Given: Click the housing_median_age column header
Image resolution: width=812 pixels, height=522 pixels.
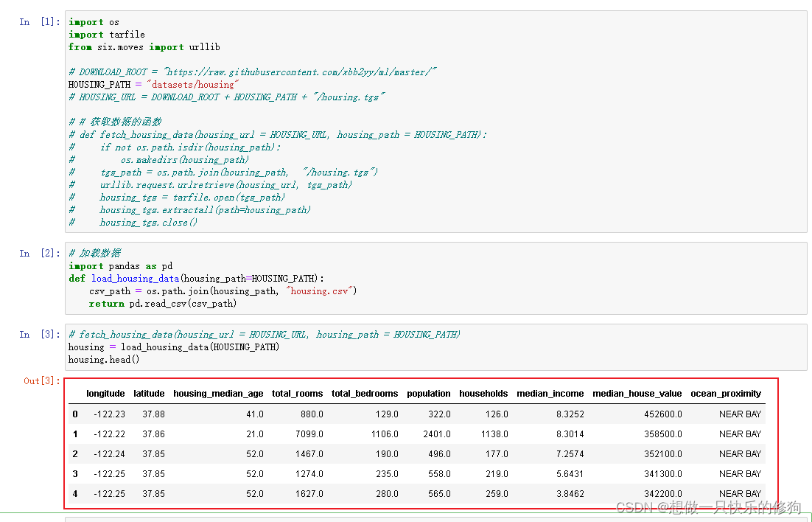Looking at the screenshot, I should click(x=219, y=394).
